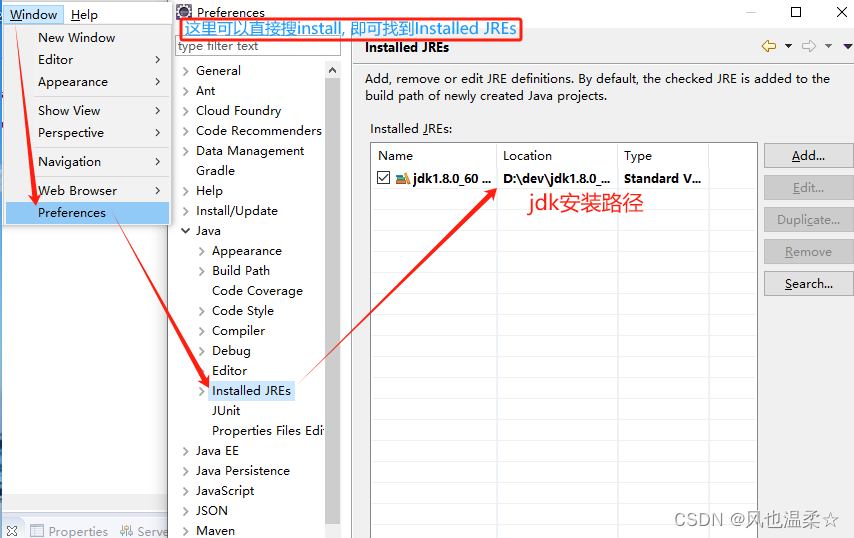Select Code Coverage tree item
Image resolution: width=854 pixels, height=538 pixels.
[257, 291]
